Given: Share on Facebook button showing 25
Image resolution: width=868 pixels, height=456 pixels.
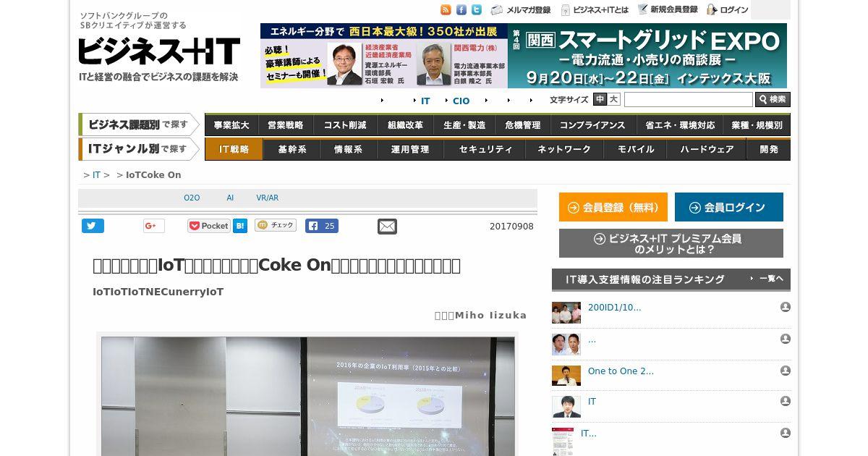Looking at the screenshot, I should point(322,226).
